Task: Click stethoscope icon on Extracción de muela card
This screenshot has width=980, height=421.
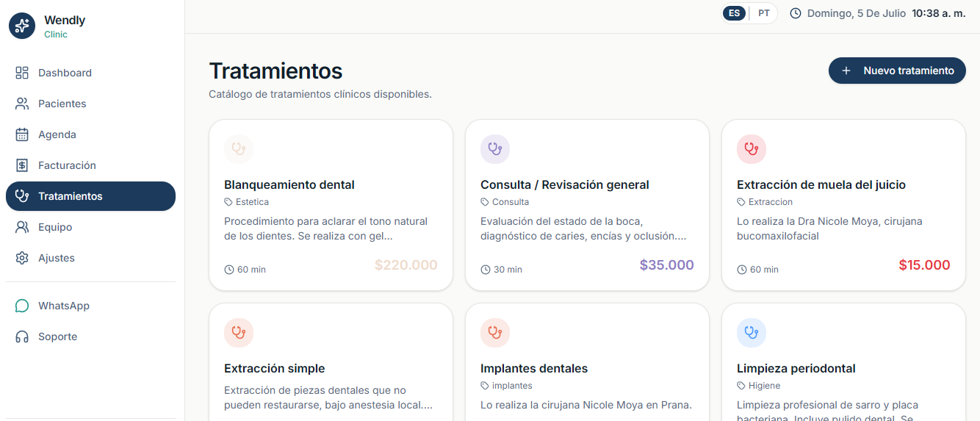Action: pyautogui.click(x=752, y=149)
